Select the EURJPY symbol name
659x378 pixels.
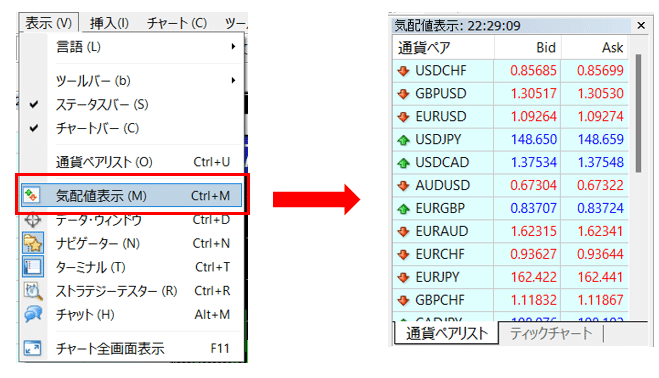click(438, 278)
